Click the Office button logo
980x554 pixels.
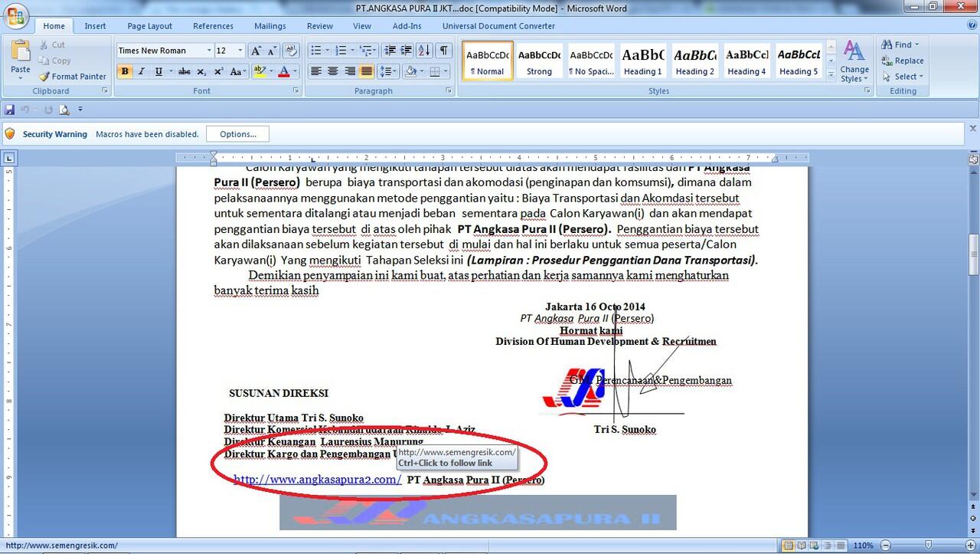tap(15, 15)
